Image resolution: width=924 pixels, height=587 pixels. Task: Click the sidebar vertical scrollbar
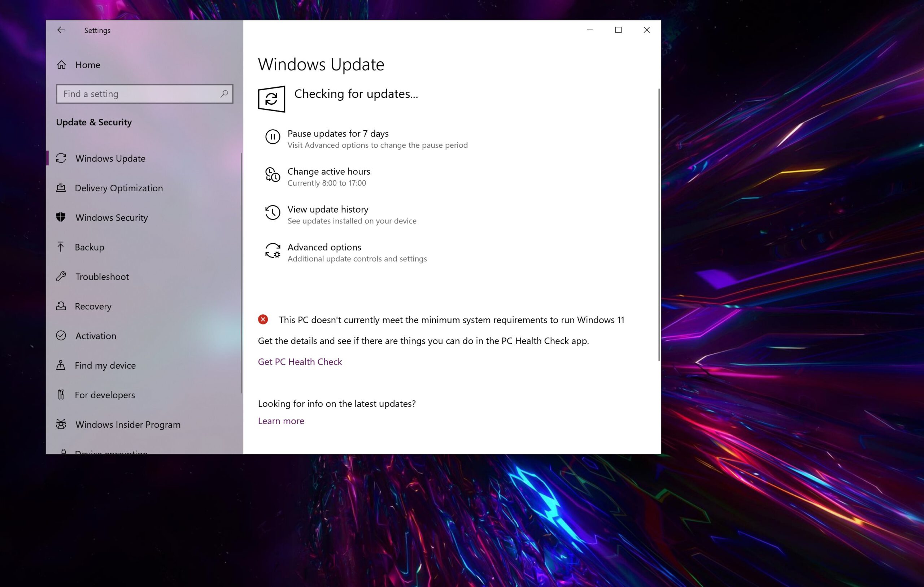241,273
